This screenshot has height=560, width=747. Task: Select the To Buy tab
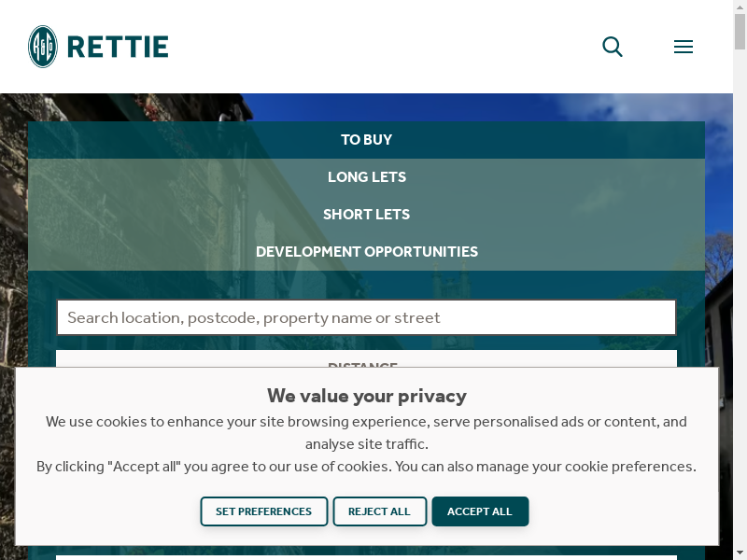tap(366, 140)
